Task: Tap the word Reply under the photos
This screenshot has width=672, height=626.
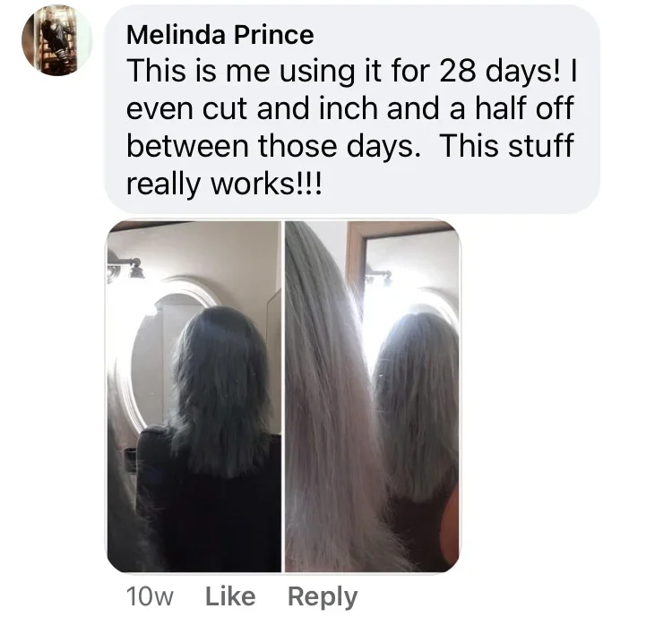Action: (323, 596)
